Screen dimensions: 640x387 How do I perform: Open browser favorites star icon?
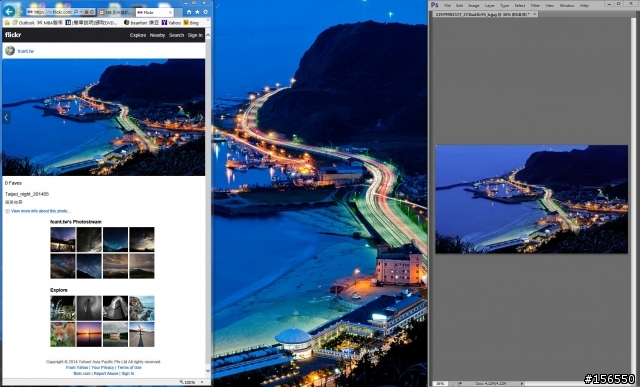pos(197,12)
